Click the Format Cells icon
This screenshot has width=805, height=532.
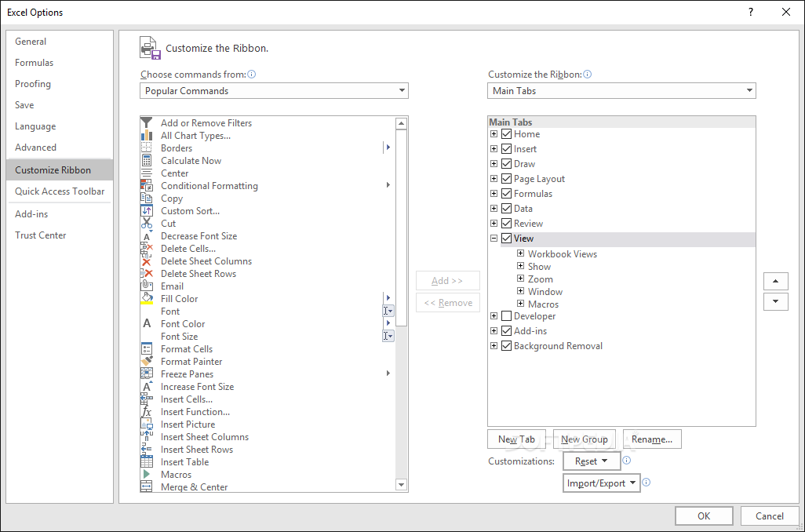tap(146, 348)
